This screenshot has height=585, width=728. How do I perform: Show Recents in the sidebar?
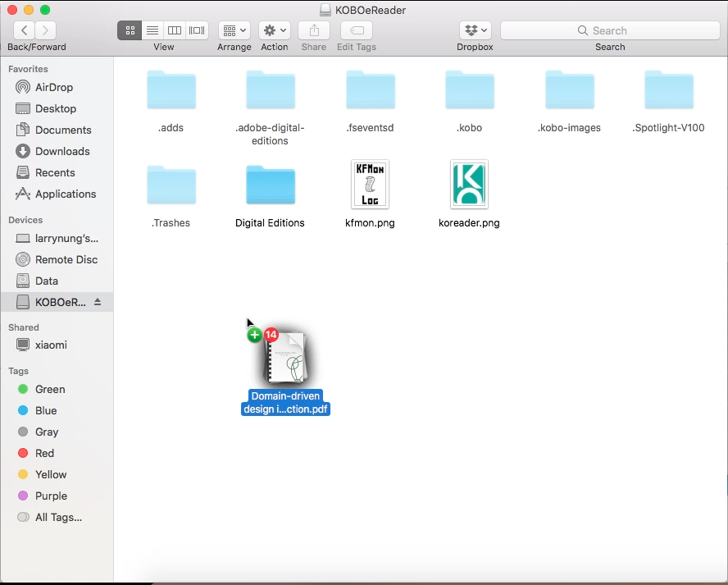pyautogui.click(x=57, y=173)
